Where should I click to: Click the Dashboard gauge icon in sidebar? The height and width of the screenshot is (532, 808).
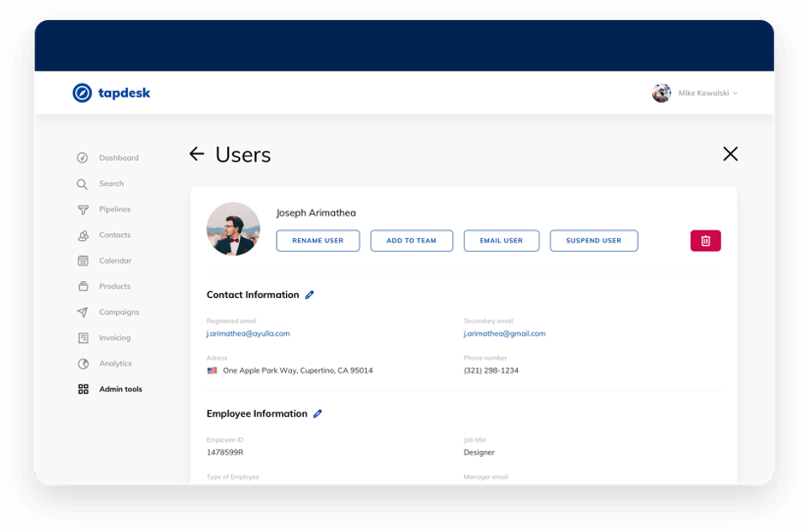coord(82,157)
